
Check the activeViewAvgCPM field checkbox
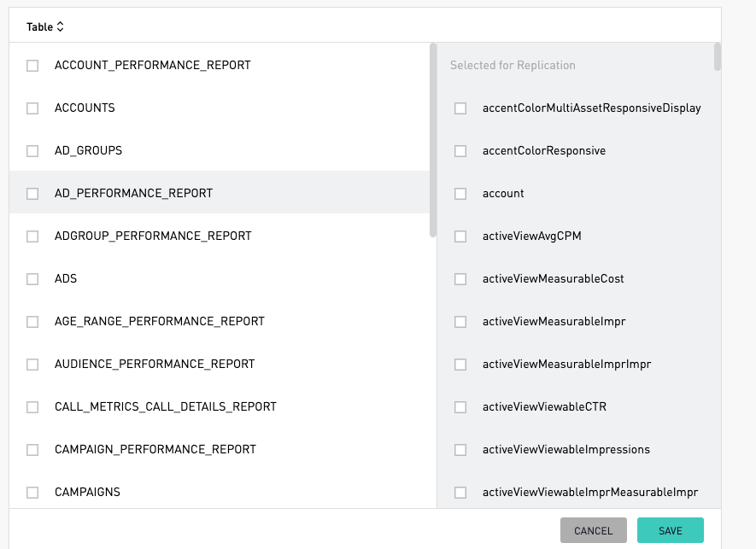pos(460,237)
